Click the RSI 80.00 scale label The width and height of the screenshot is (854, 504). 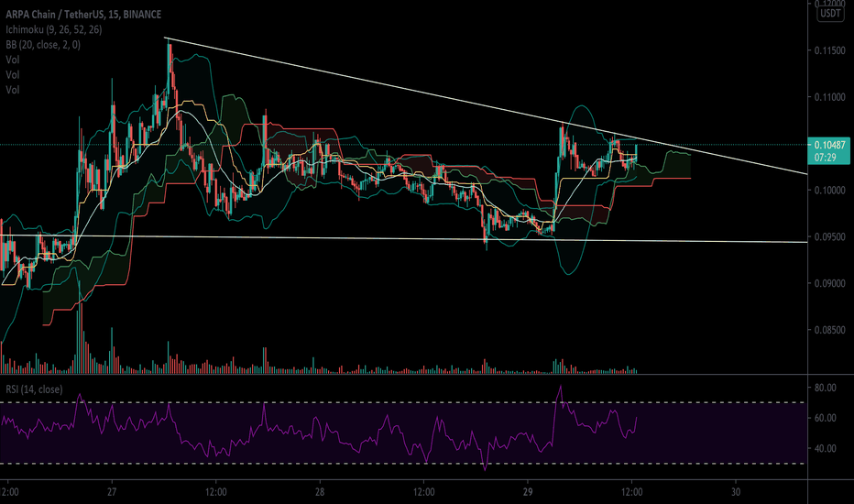pyautogui.click(x=825, y=388)
